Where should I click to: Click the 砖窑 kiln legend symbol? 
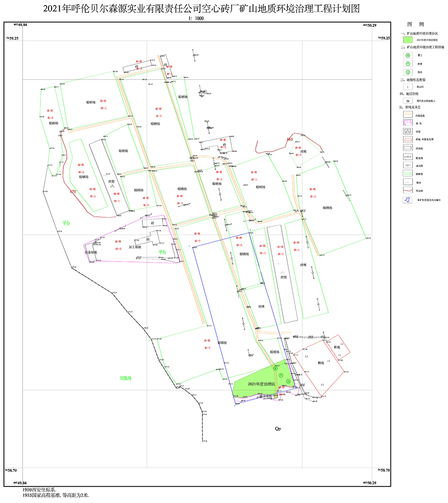pyautogui.click(x=408, y=131)
